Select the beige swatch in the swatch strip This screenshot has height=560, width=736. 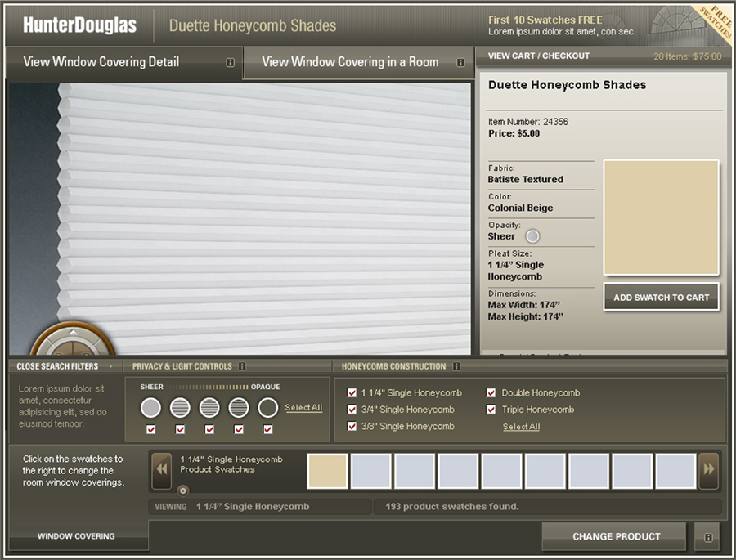pos(327,471)
